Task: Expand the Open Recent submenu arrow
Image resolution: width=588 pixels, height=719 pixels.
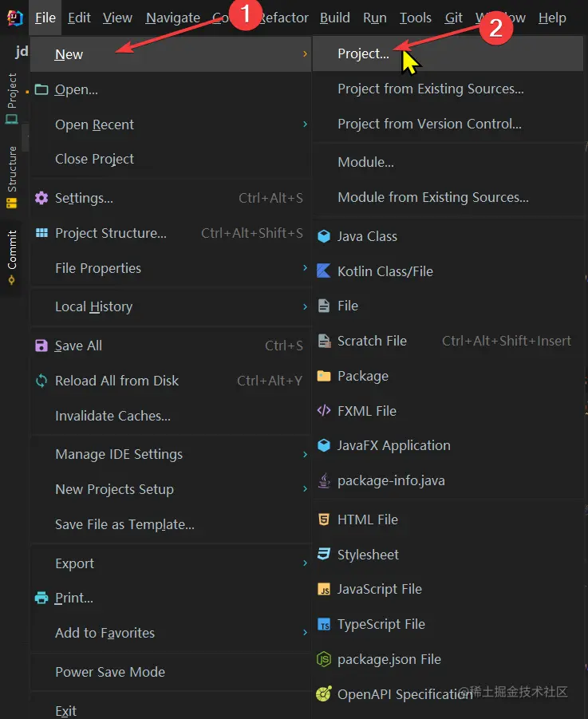Action: [x=306, y=124]
